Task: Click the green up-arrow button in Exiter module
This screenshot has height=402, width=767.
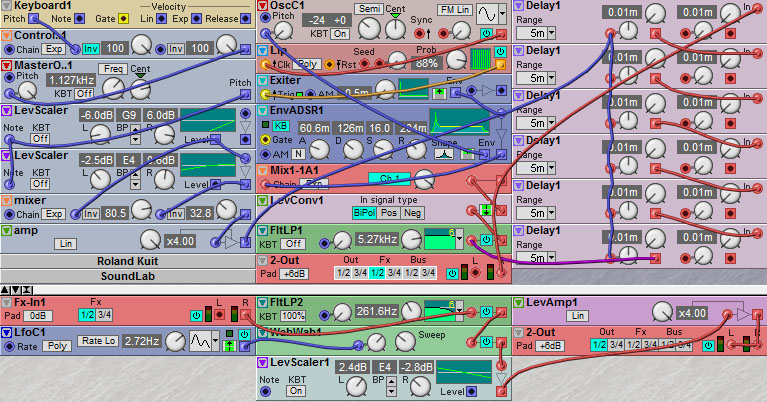Action: [x=439, y=93]
